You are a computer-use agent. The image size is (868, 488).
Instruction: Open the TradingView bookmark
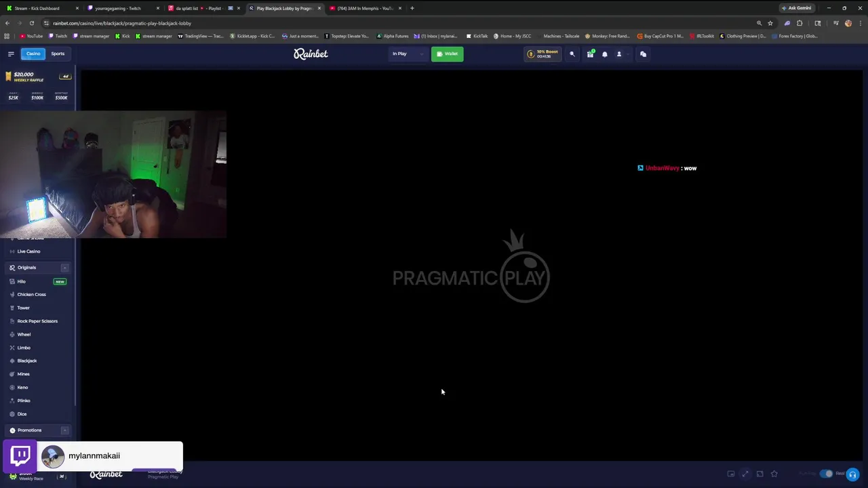pos(200,36)
